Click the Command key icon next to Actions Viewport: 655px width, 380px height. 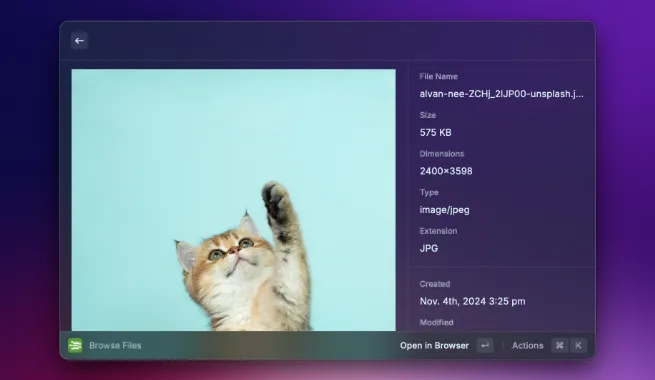point(559,345)
